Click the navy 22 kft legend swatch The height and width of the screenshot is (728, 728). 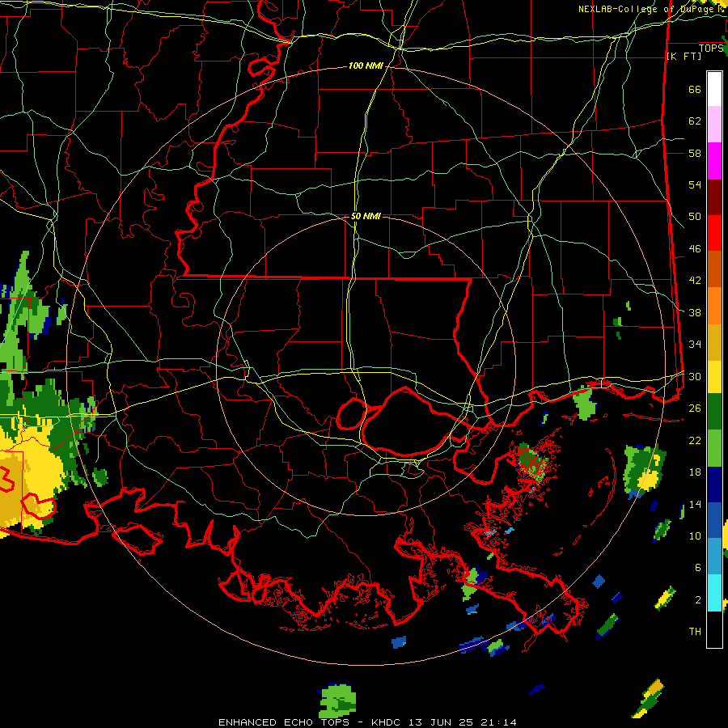[714, 485]
